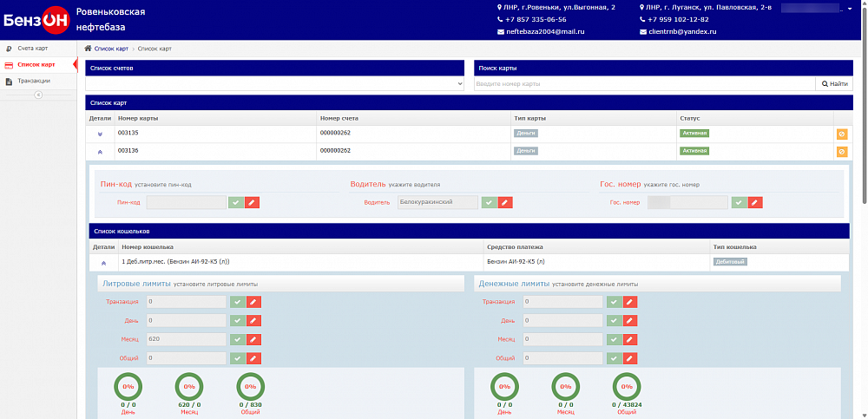Viewport: 868px width, 419px height.
Task: Click the page vertical scrollbar
Action: [x=864, y=105]
